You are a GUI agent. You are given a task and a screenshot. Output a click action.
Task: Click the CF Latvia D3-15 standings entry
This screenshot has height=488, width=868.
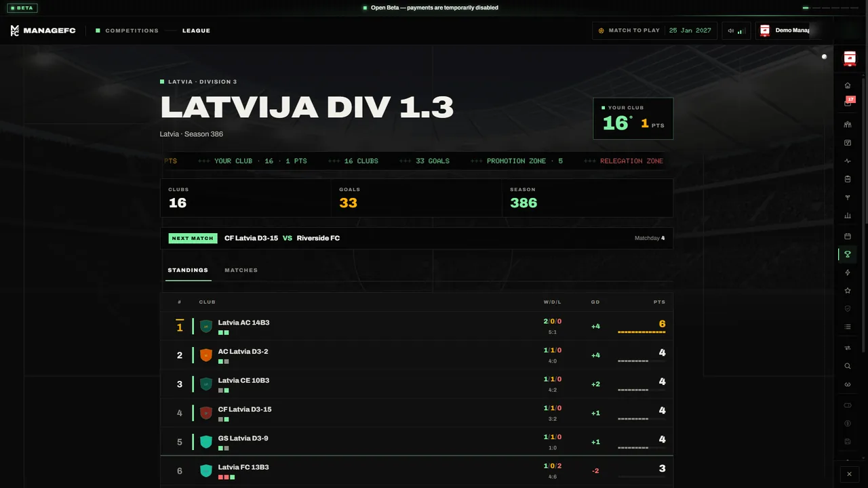(x=416, y=413)
